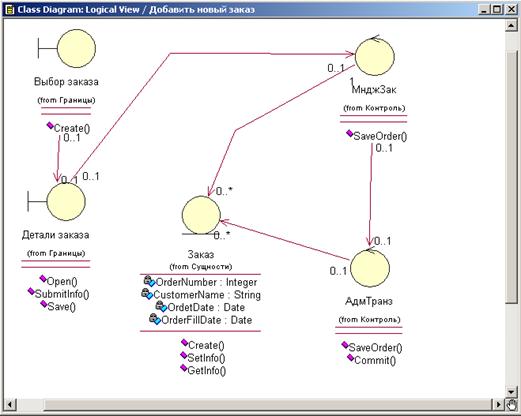Click the key icon beside OrderNumber attribute
The image size is (521, 416).
149,281
